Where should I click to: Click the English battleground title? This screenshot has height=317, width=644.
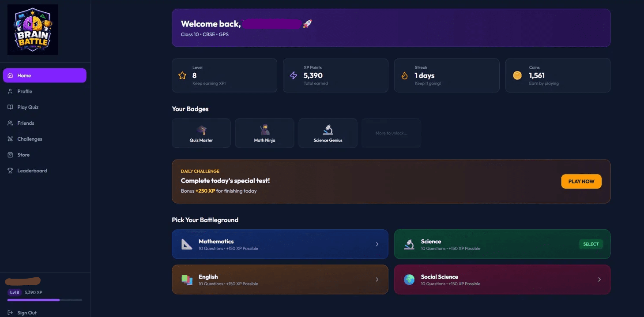(208, 276)
